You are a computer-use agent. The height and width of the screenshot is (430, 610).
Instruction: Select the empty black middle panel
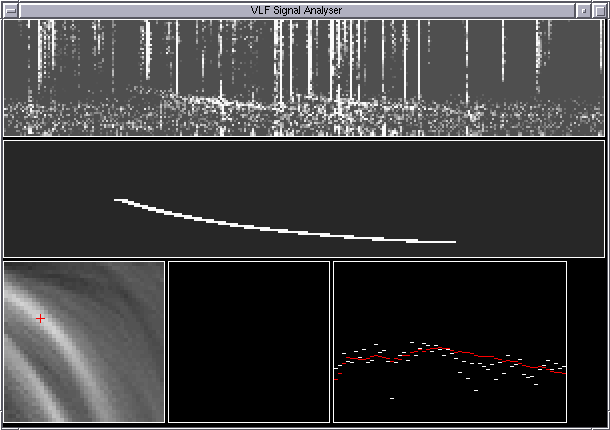(248, 341)
